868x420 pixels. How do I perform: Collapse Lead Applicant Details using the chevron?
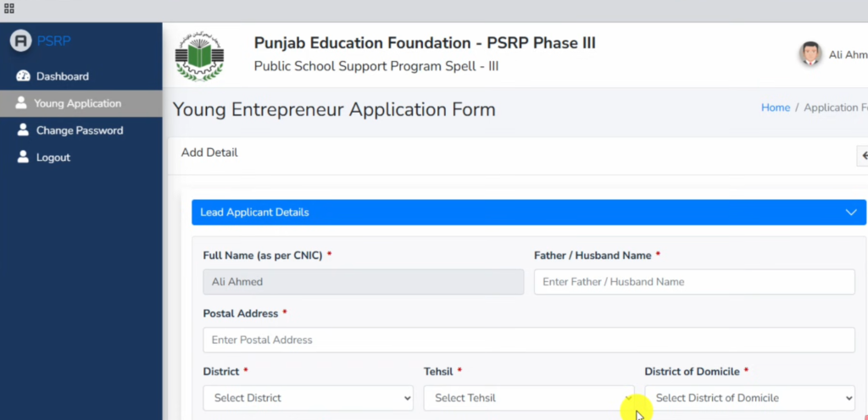point(851,213)
